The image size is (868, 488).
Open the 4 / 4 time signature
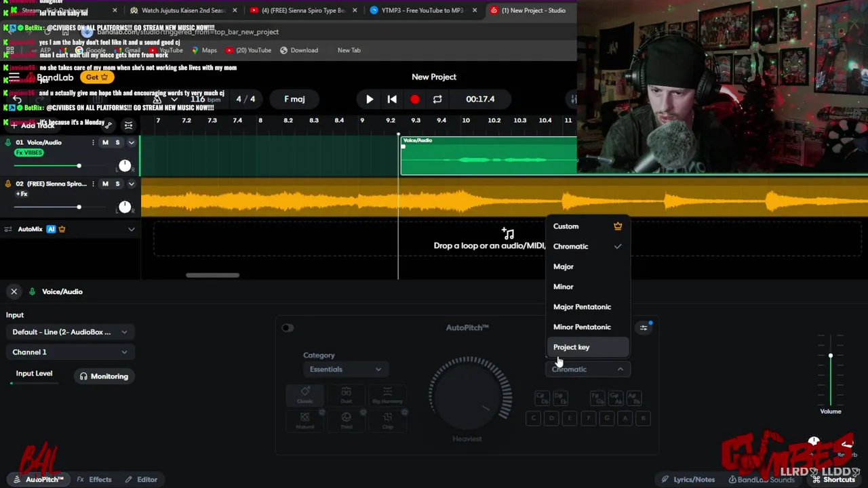245,99
